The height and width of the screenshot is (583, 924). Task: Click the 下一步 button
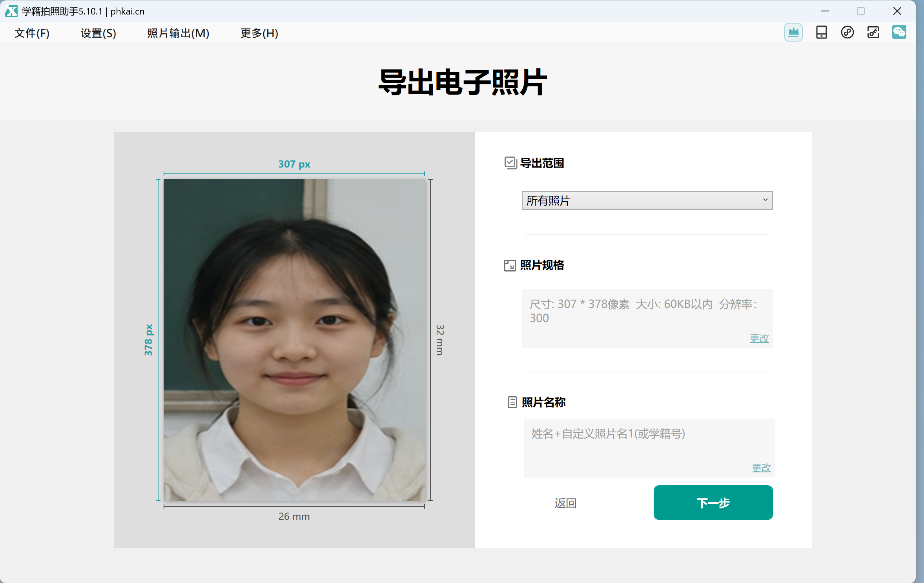tap(713, 503)
